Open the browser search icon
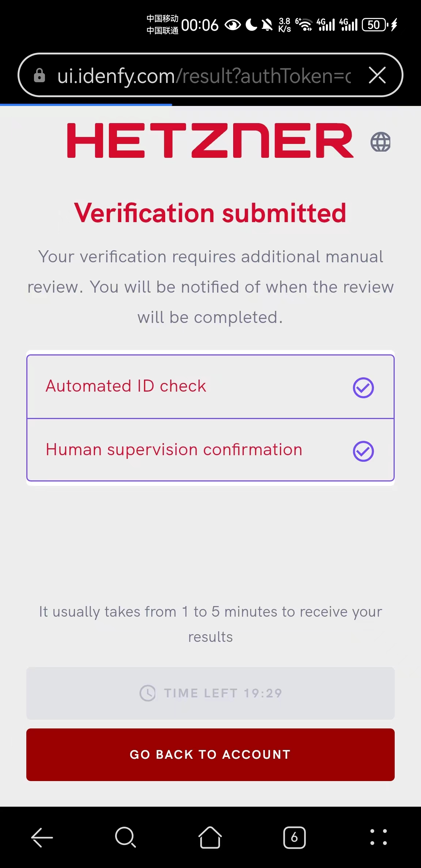Screen dimensions: 421x868 (125, 837)
